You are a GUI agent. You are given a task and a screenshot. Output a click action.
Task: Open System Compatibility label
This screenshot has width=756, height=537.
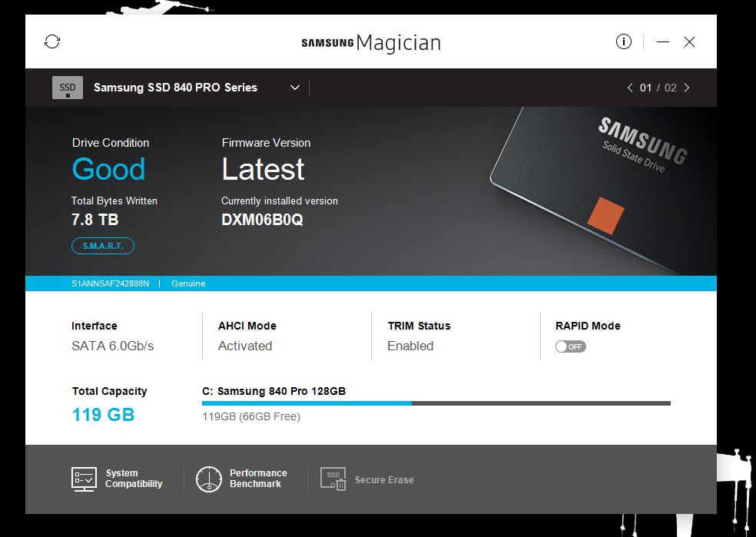coord(134,479)
